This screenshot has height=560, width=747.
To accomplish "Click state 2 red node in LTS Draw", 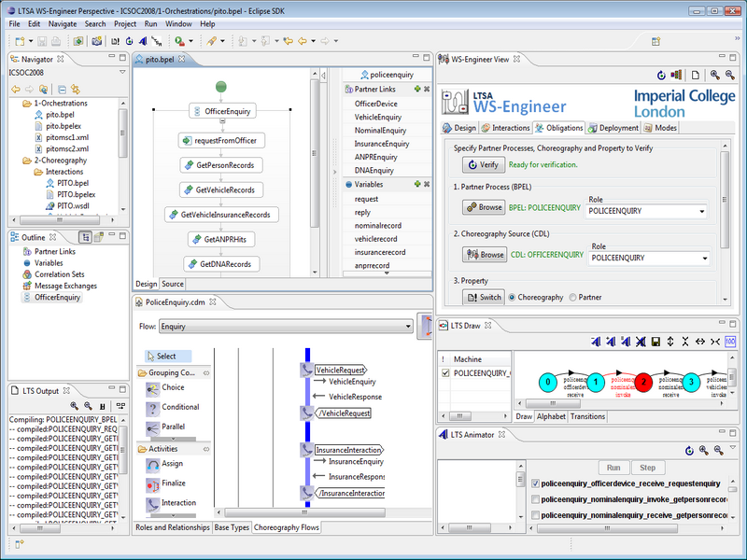I will coord(643,382).
